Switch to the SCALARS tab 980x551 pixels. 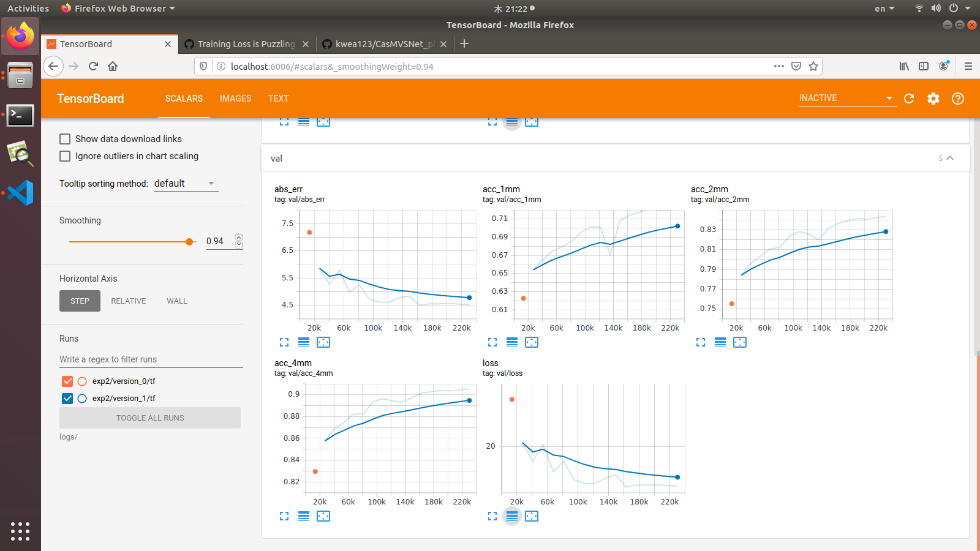[x=184, y=99]
